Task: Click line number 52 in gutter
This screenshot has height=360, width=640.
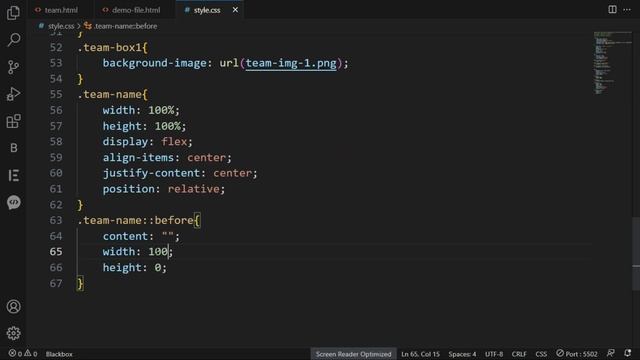Action: 56,47
